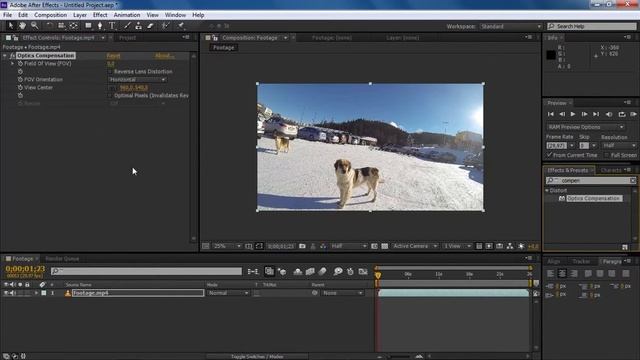Click the timeline current time indicator
The image size is (640, 360).
(x=378, y=276)
